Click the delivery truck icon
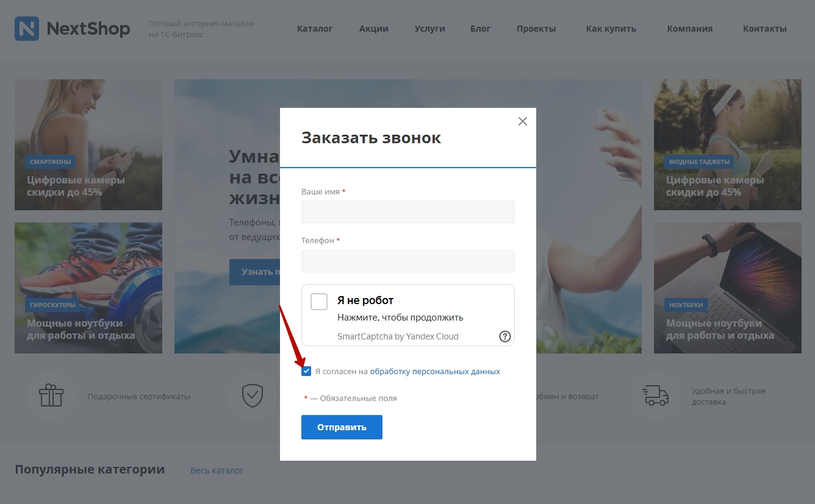 tap(655, 396)
